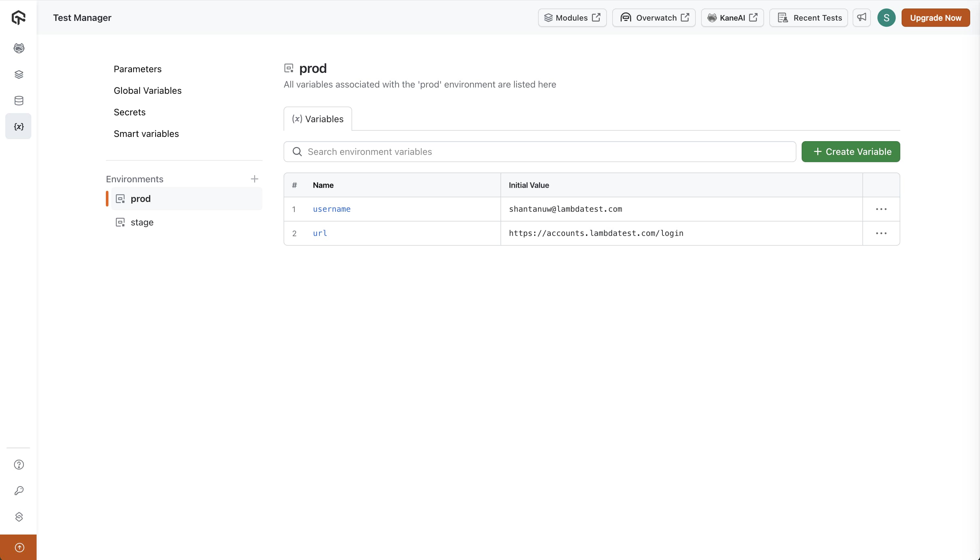Image resolution: width=980 pixels, height=560 pixels.
Task: Click row number 2 in the variables table
Action: (x=294, y=234)
